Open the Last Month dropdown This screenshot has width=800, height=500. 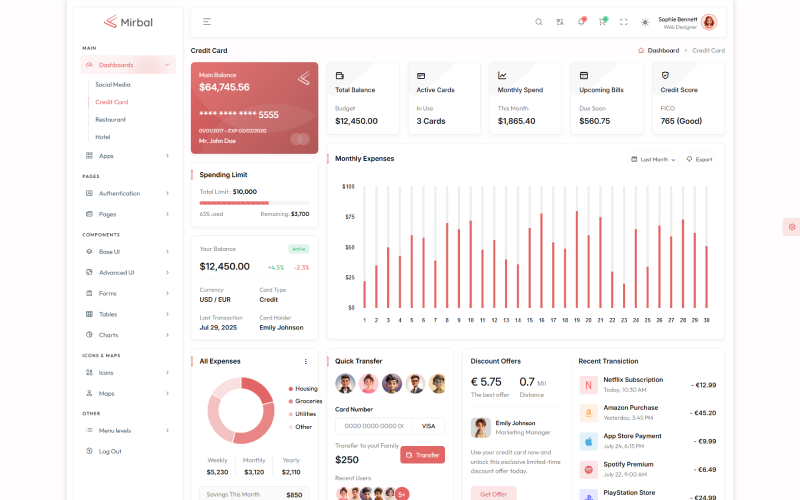click(654, 159)
